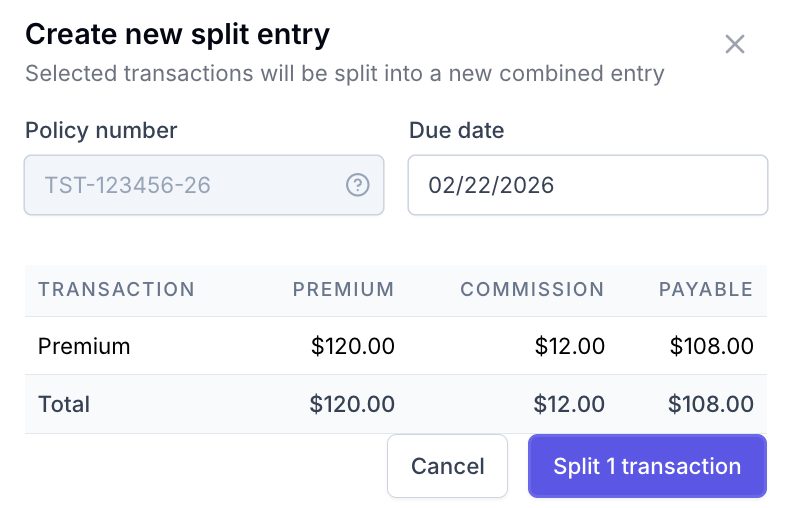Click the $120.00 value in Premium row
786x508 pixels.
(353, 346)
